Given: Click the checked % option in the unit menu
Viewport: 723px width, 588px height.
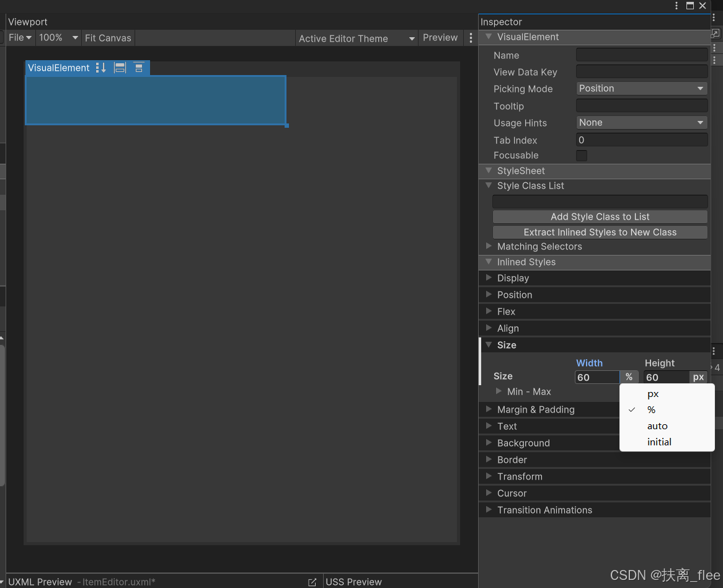Looking at the screenshot, I should tap(651, 409).
